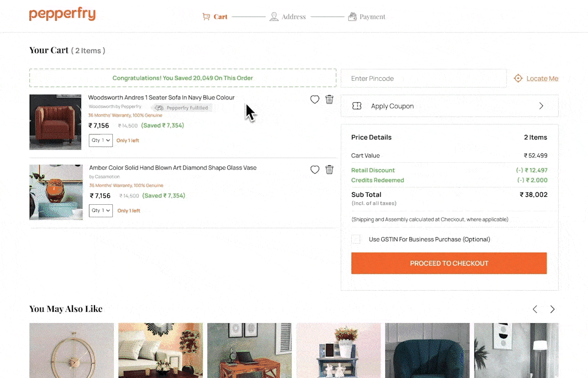588x378 pixels.
Task: Open the Woodsworth sofa product thumbnail
Action: tap(55, 122)
